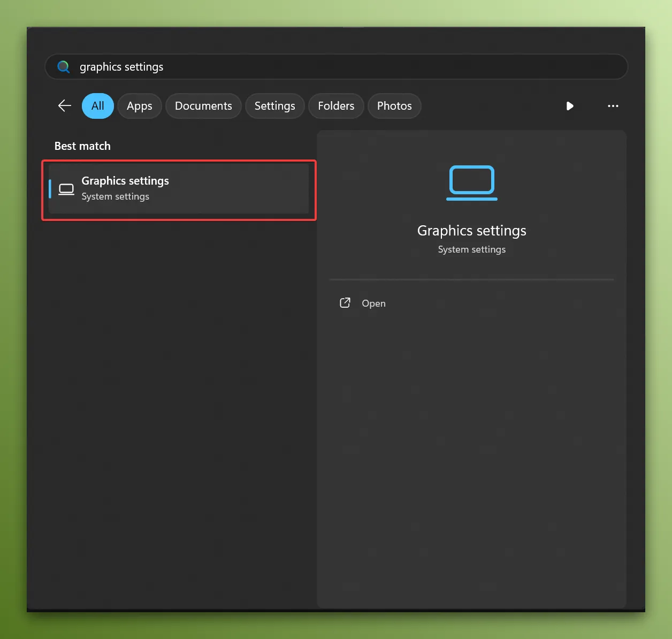
Task: Click the Photos filter pill icon area
Action: pyautogui.click(x=394, y=106)
